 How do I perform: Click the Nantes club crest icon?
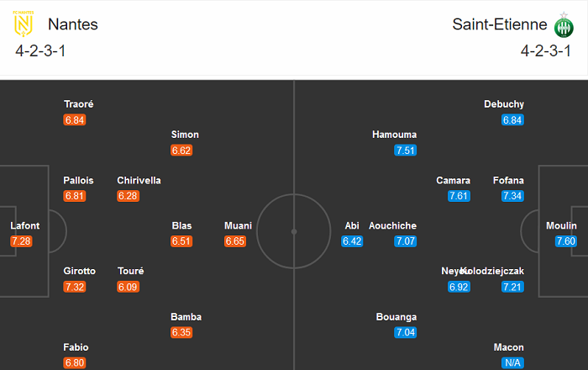click(23, 25)
